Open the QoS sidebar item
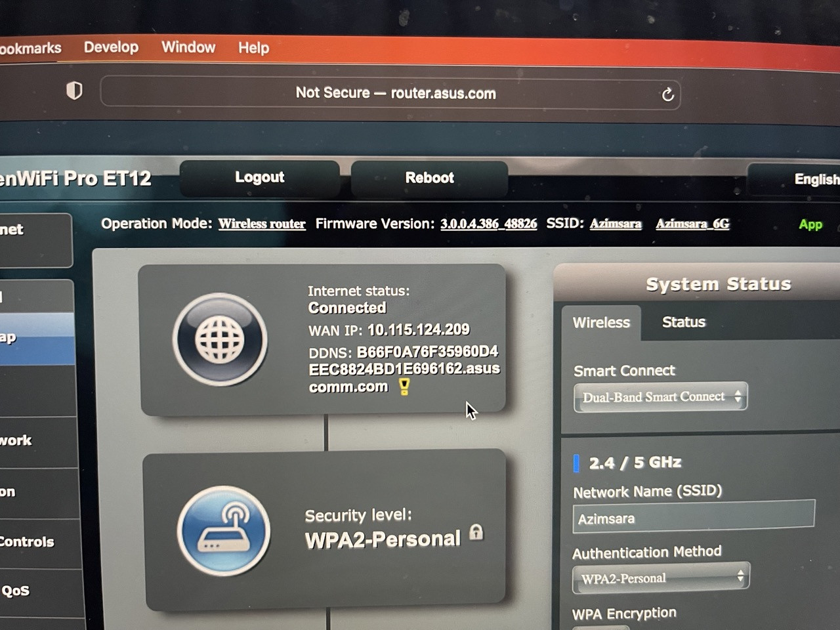 tap(41, 591)
